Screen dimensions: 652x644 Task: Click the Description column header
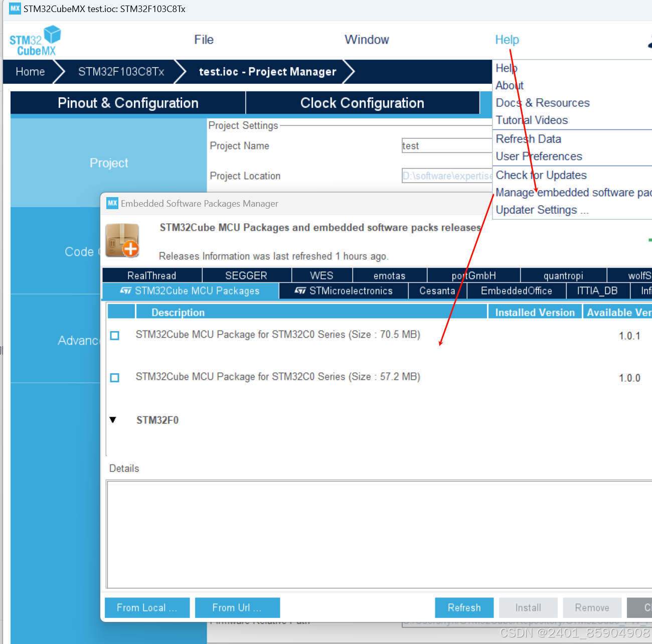click(311, 312)
